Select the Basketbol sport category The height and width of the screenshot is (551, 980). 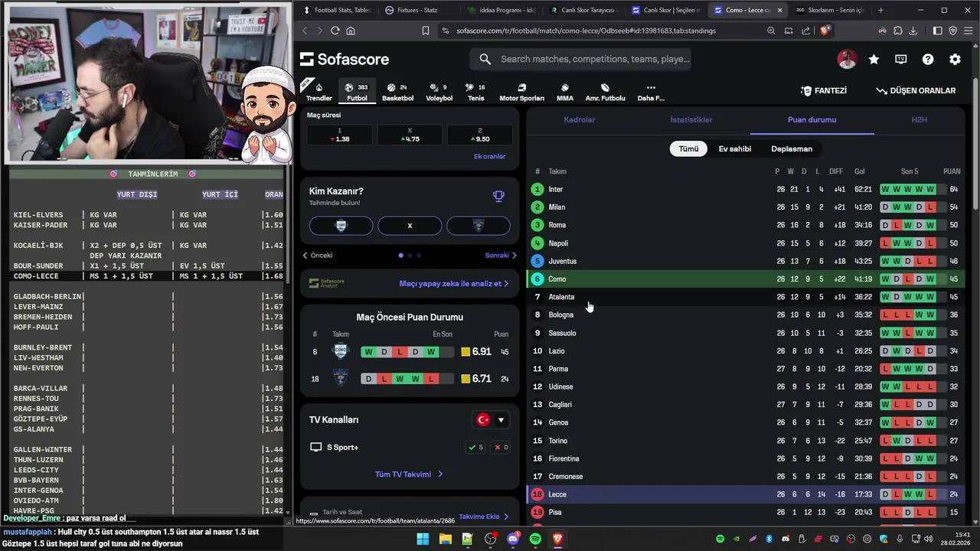coord(397,92)
